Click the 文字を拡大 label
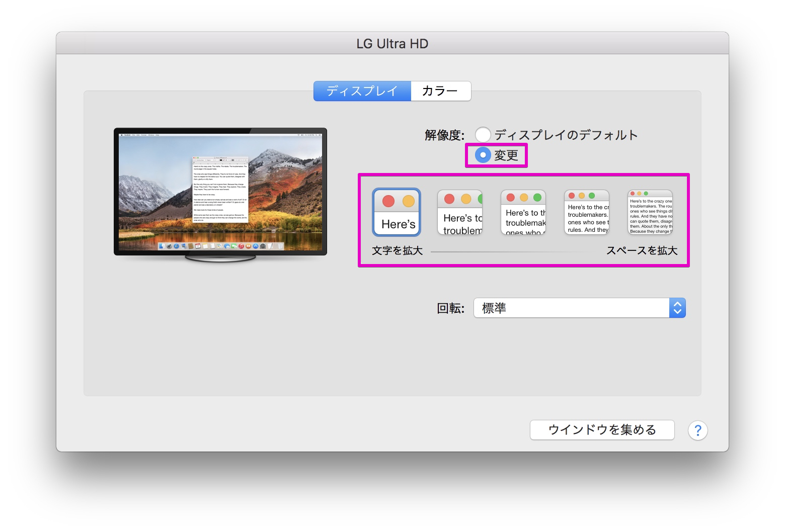Image resolution: width=785 pixels, height=532 pixels. [397, 250]
